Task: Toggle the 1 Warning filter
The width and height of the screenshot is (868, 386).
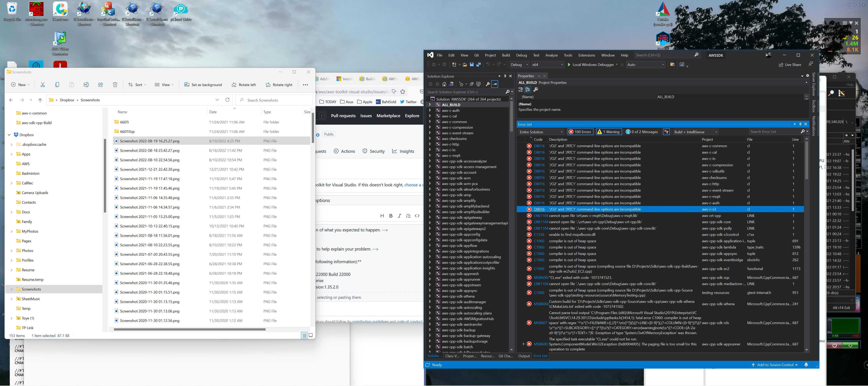Action: (x=609, y=131)
